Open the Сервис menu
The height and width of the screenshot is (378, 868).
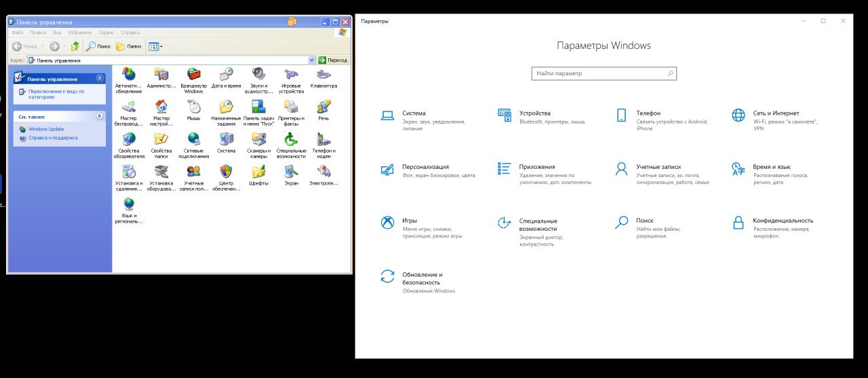[106, 32]
